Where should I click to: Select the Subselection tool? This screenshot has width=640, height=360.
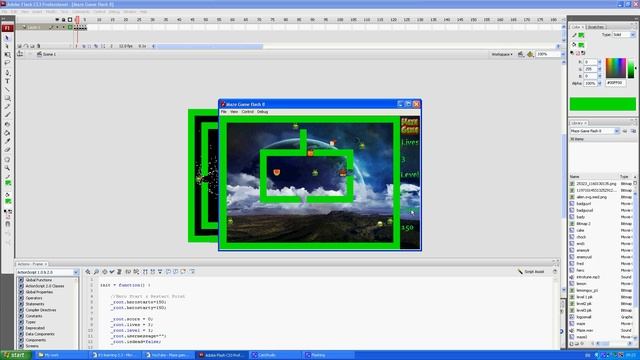tap(7, 46)
